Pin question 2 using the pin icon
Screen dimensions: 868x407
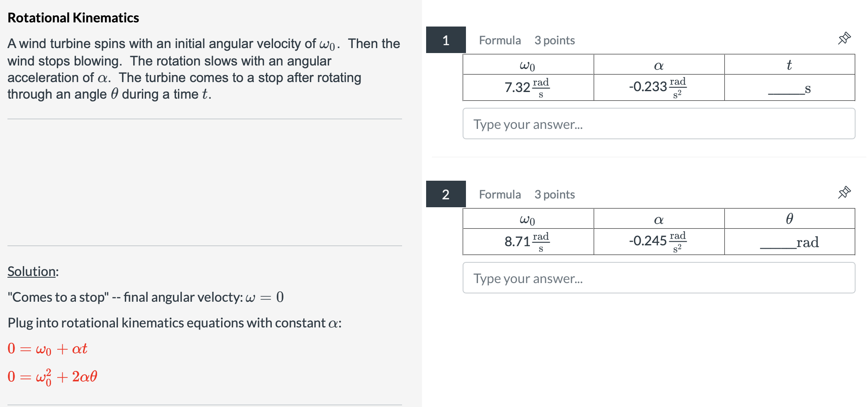[845, 192]
